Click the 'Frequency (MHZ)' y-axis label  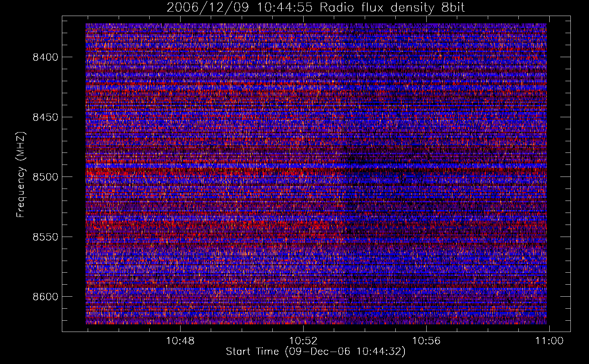point(21,175)
